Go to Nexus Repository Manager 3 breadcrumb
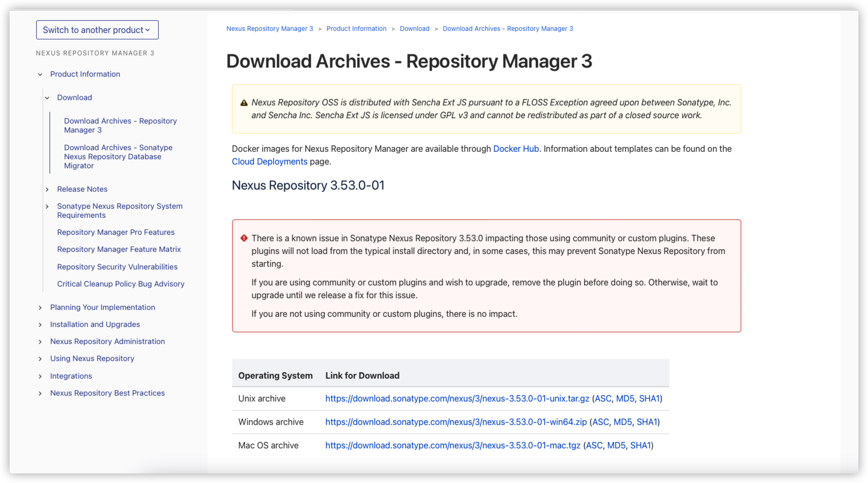The height and width of the screenshot is (483, 868). tap(269, 29)
